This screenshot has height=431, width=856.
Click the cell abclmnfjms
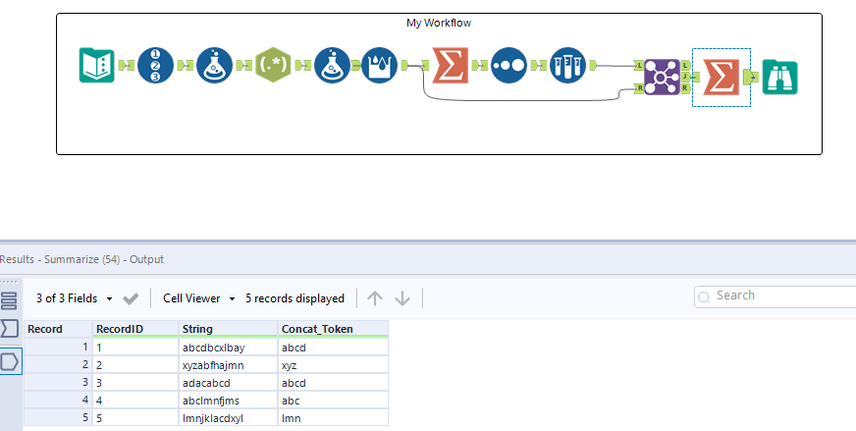tap(228, 400)
